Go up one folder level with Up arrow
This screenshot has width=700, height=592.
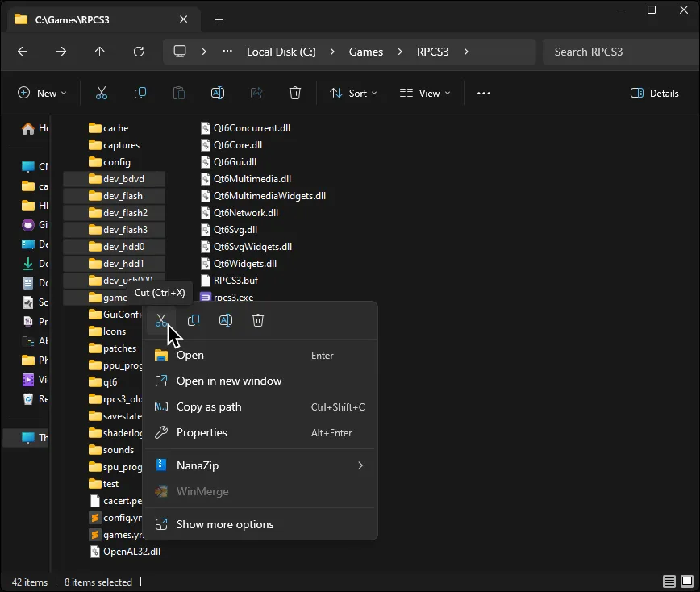tap(100, 52)
